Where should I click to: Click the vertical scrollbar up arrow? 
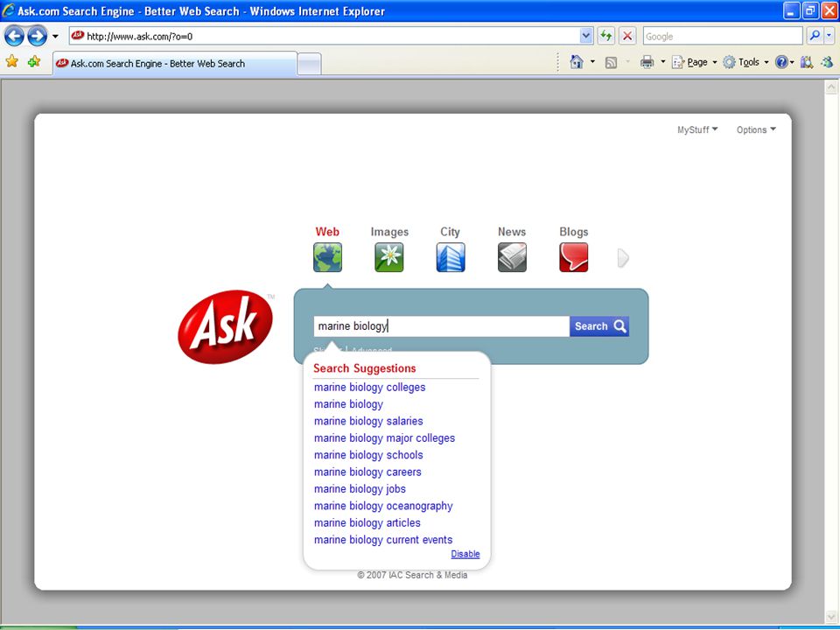831,87
